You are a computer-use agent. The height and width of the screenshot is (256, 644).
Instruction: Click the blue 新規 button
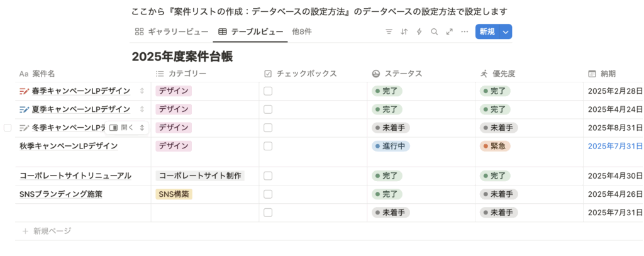point(487,32)
